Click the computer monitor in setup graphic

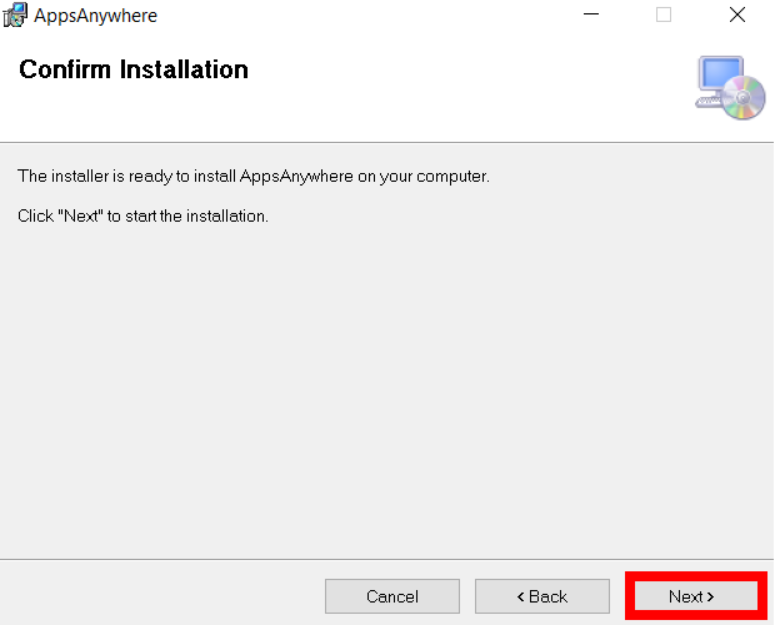click(x=719, y=80)
